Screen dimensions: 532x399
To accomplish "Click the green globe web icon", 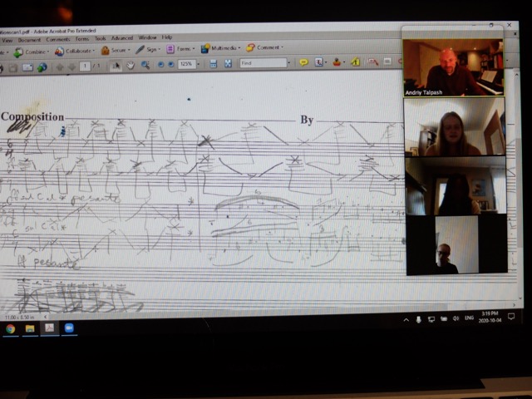I will pos(42,67).
